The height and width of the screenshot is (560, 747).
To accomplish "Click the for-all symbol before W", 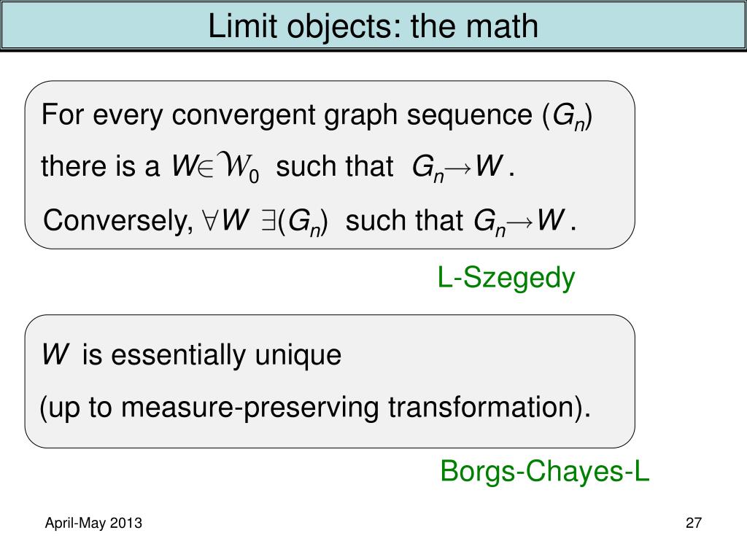I will pyautogui.click(x=209, y=220).
